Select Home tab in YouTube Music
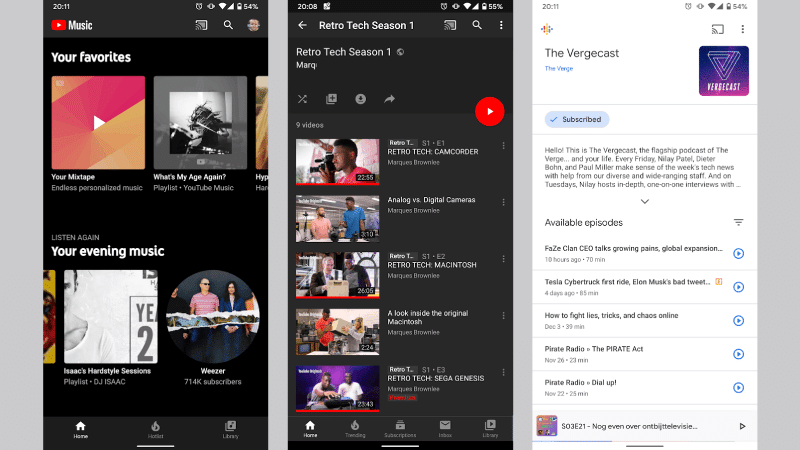This screenshot has height=450, width=800. (81, 430)
